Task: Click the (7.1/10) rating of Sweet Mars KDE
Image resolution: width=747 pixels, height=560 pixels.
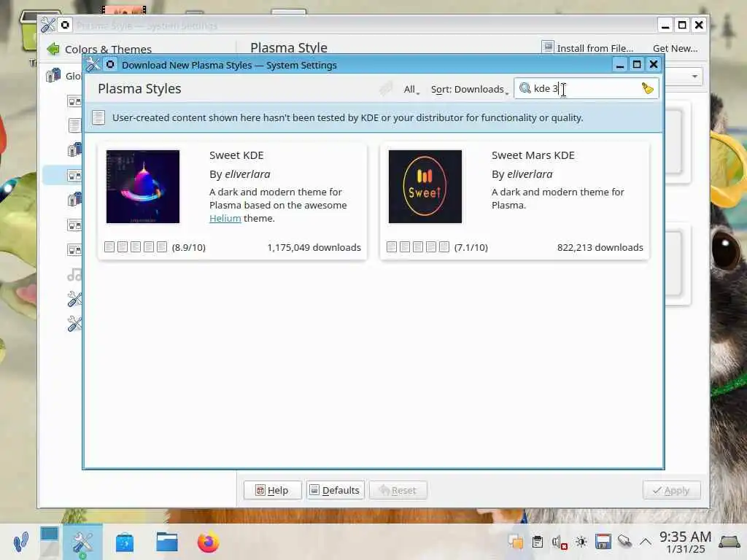Action: (471, 248)
